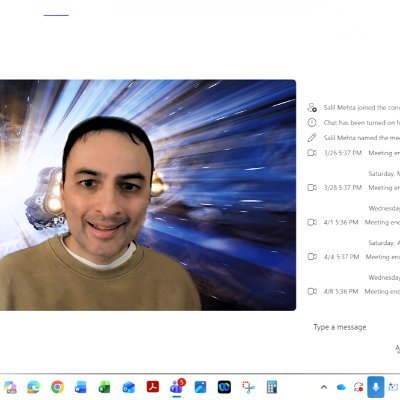Click the sync status tray icon

[x=358, y=387]
